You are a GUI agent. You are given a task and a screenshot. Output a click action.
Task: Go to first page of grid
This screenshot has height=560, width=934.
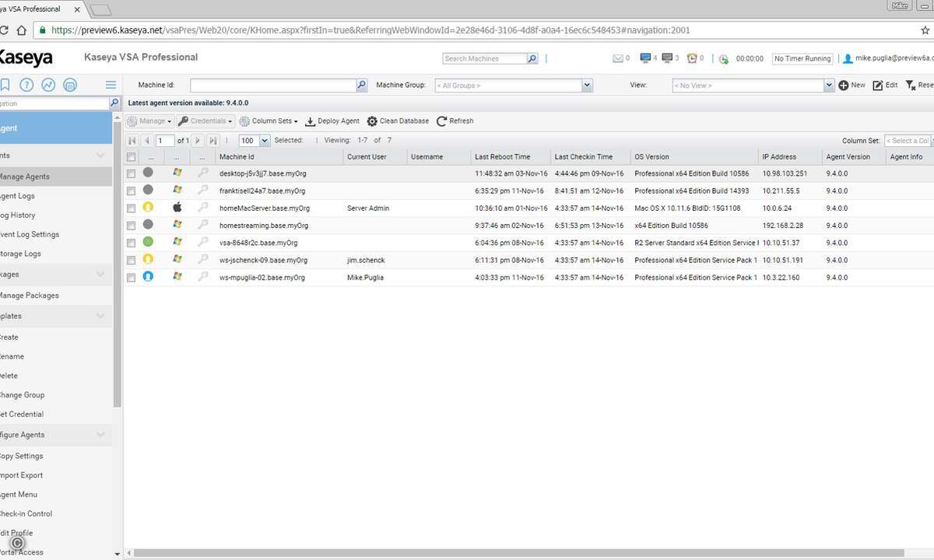(132, 141)
